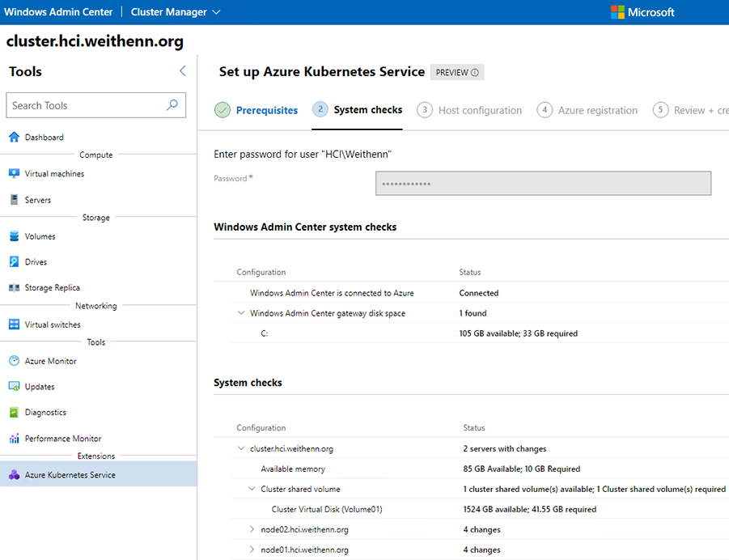Screen dimensions: 729x560
Task: Open the Volumes tool
Action: 40,236
